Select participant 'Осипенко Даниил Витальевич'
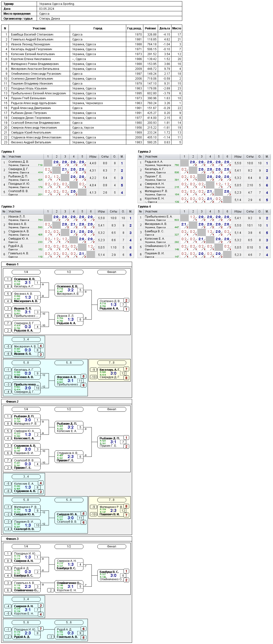Viewport: 273px width, 644px height. (x=32, y=78)
